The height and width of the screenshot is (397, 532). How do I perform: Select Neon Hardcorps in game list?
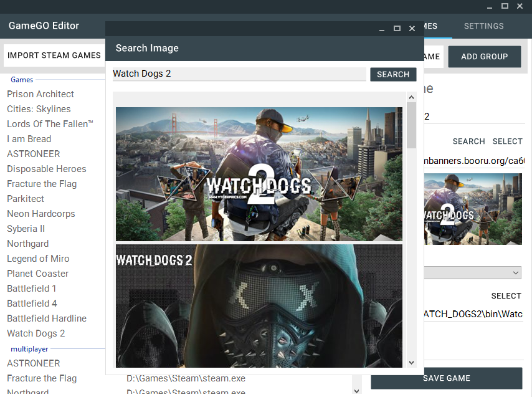pos(41,213)
